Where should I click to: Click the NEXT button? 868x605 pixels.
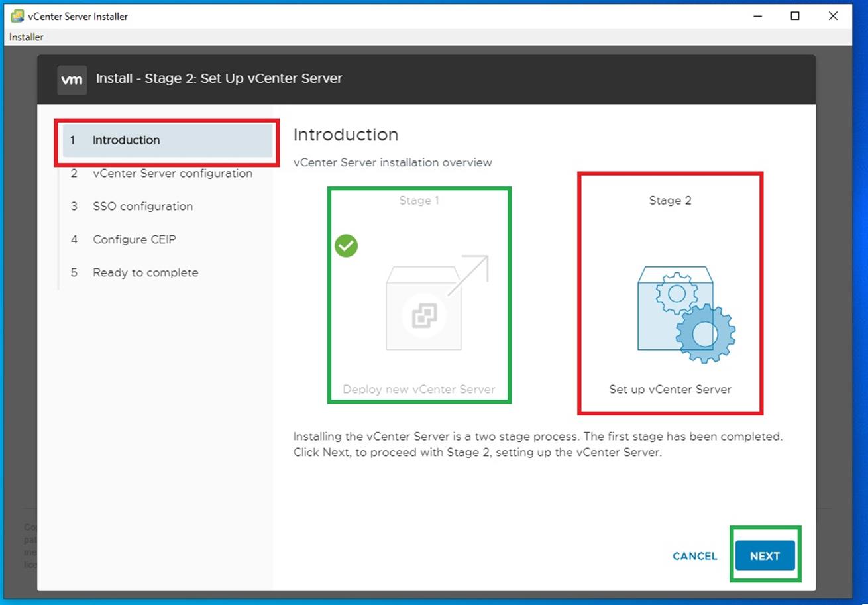coord(765,555)
